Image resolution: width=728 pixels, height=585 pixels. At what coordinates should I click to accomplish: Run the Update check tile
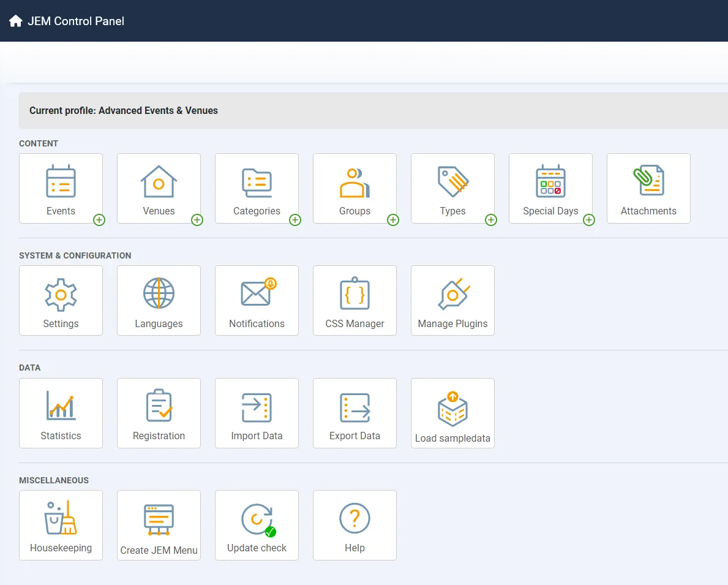[x=257, y=525]
